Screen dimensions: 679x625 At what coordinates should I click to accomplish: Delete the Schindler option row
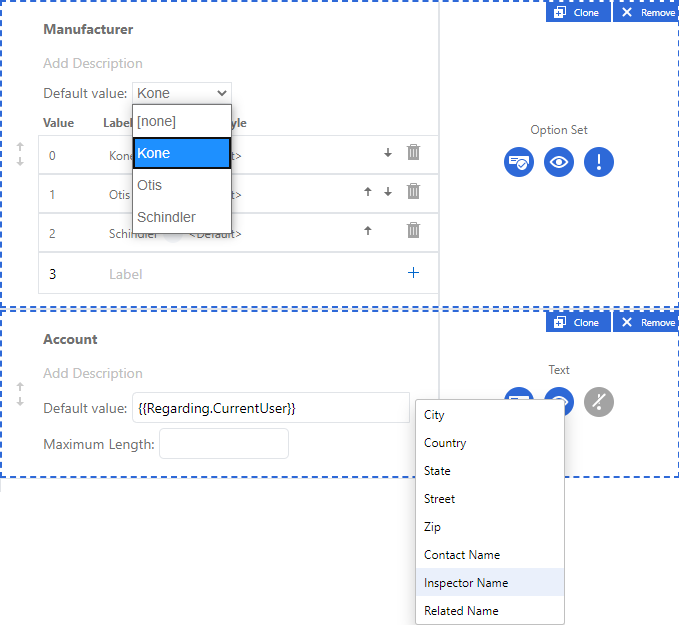click(x=413, y=231)
